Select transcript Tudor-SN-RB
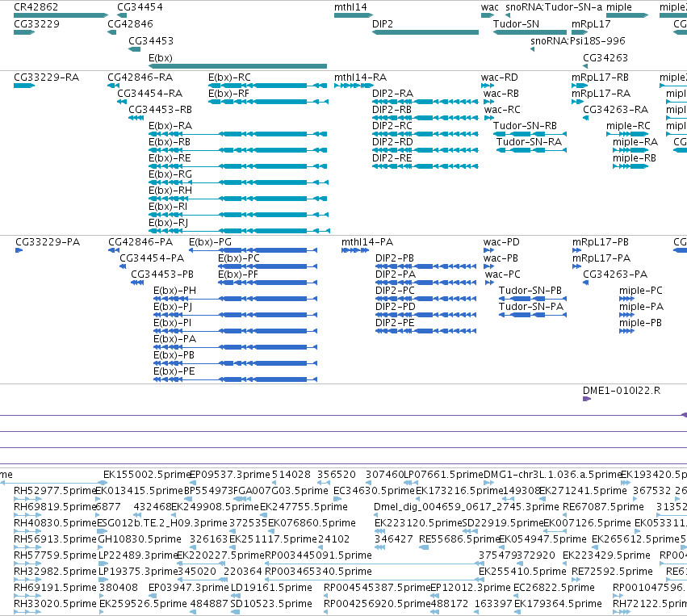Screen dimensions: 687x616 click(530, 134)
